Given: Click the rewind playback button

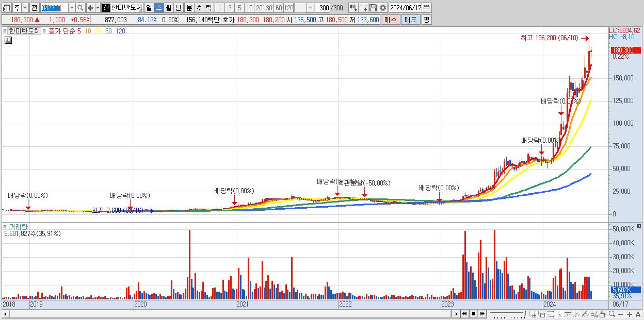Looking at the screenshot, I should 464,314.
